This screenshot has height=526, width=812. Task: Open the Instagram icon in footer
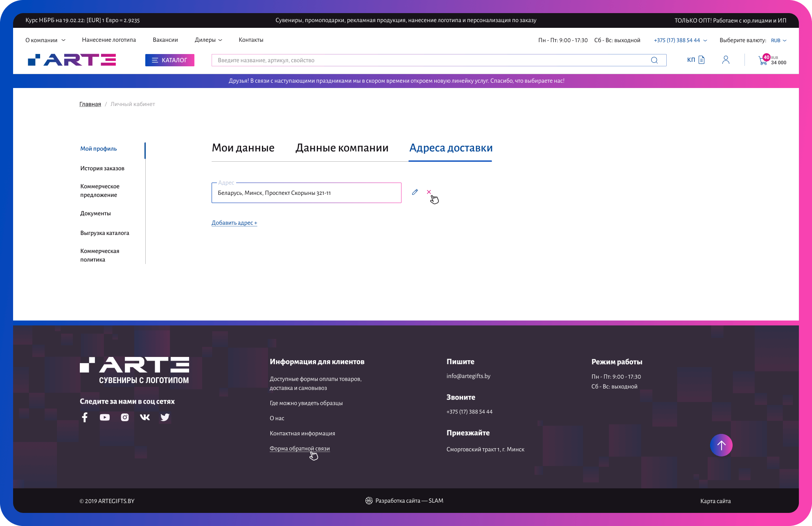[125, 417]
